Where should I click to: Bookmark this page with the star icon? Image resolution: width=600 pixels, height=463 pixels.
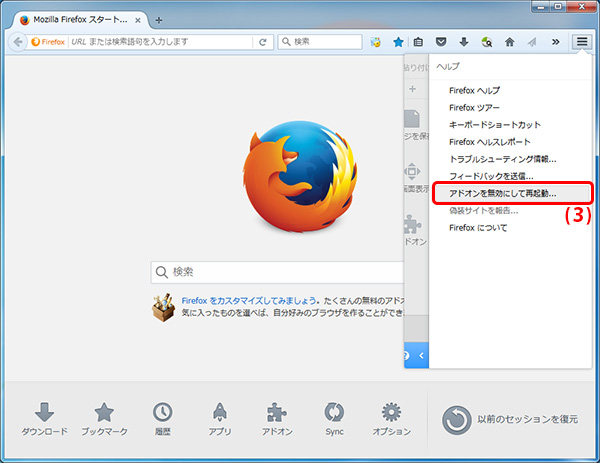pos(398,42)
